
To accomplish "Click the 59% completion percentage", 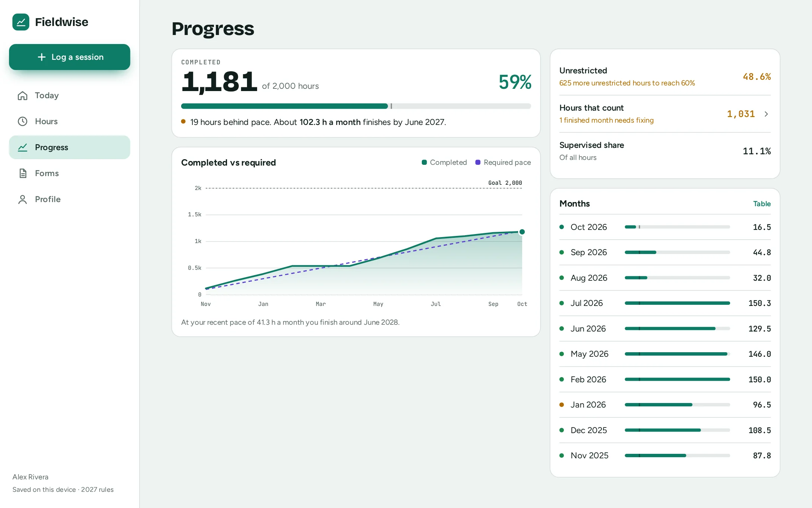I will click(x=515, y=82).
